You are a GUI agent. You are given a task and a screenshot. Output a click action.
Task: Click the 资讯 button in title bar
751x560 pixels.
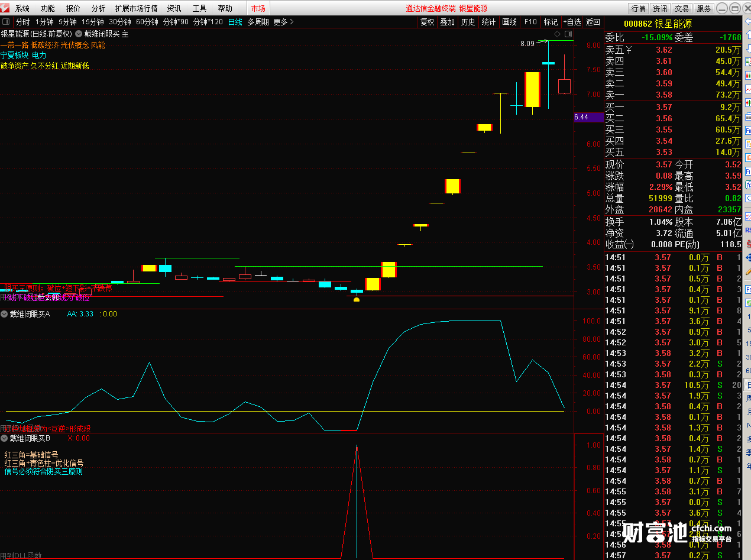pyautogui.click(x=660, y=8)
